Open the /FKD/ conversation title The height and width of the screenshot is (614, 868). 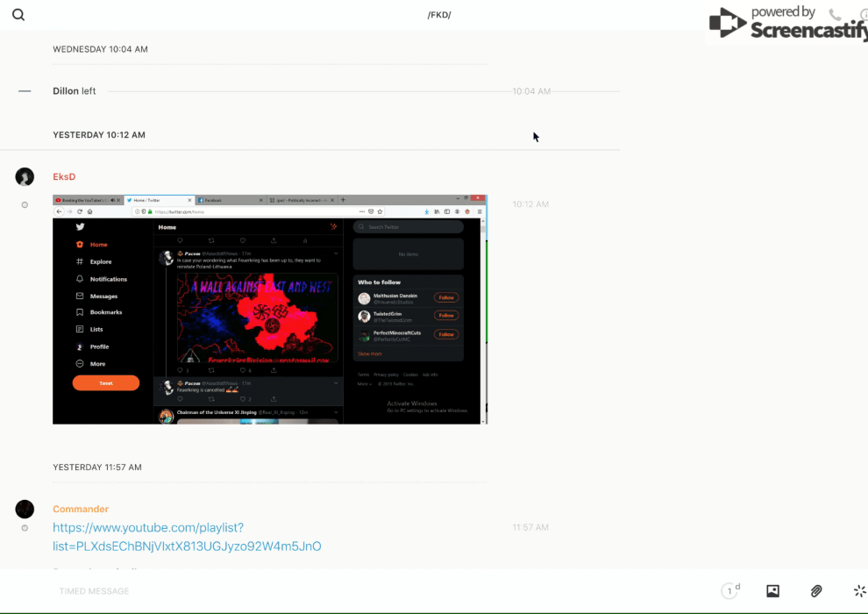click(x=439, y=15)
